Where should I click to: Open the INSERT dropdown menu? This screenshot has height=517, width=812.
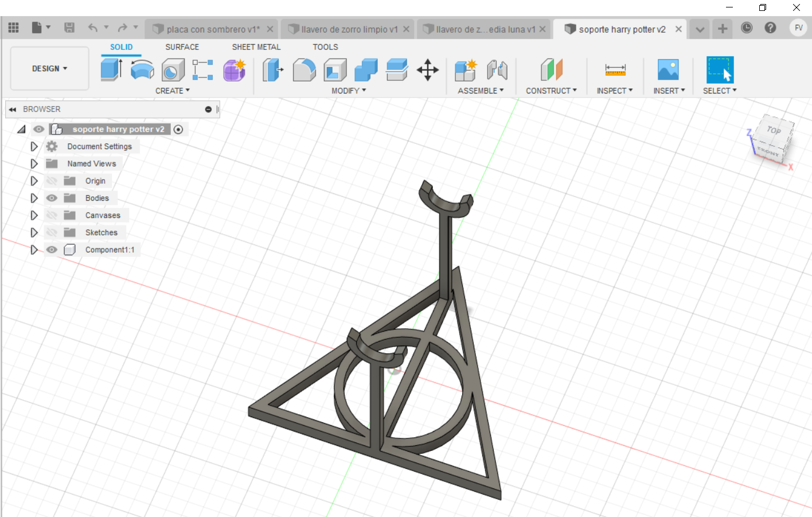669,91
